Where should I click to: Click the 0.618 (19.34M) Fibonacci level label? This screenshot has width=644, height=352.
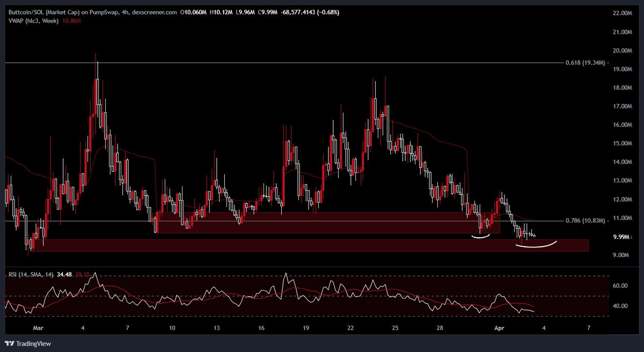pos(584,63)
